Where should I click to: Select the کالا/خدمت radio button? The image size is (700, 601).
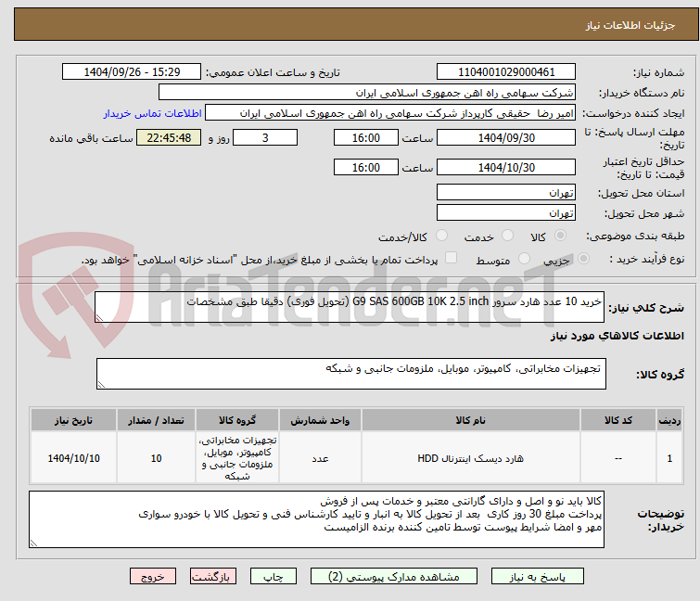click(441, 236)
